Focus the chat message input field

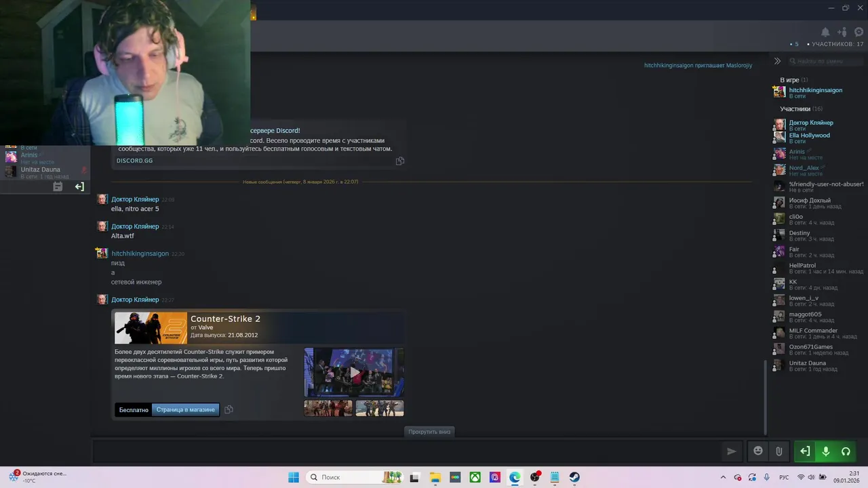click(407, 451)
